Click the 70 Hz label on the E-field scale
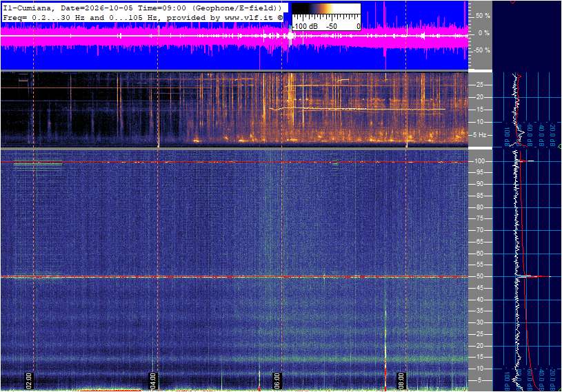The height and width of the screenshot is (392, 562). tap(479, 230)
